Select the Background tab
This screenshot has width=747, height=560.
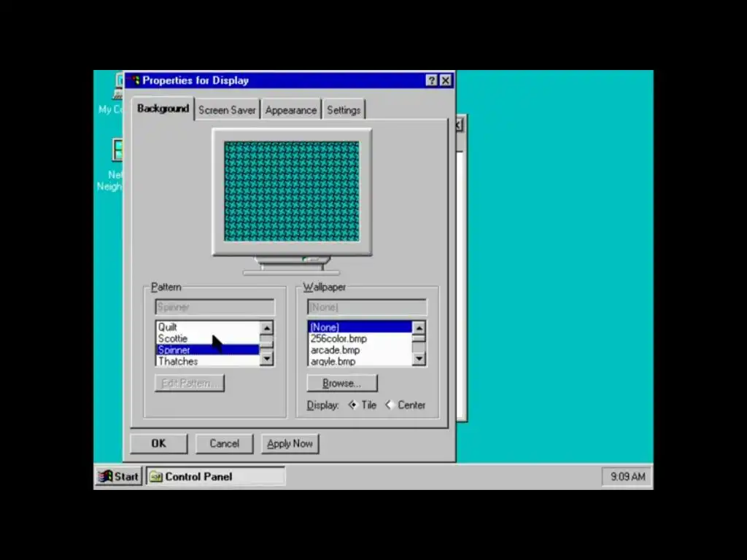tap(163, 109)
